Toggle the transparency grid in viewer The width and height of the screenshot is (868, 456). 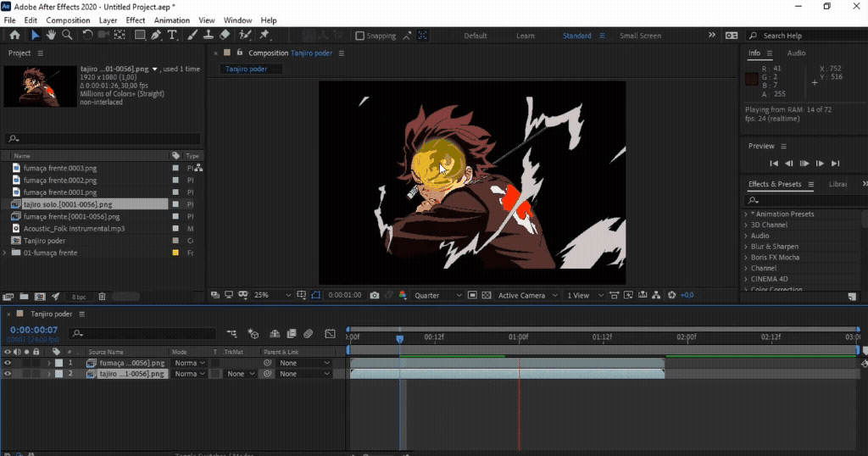coord(487,296)
